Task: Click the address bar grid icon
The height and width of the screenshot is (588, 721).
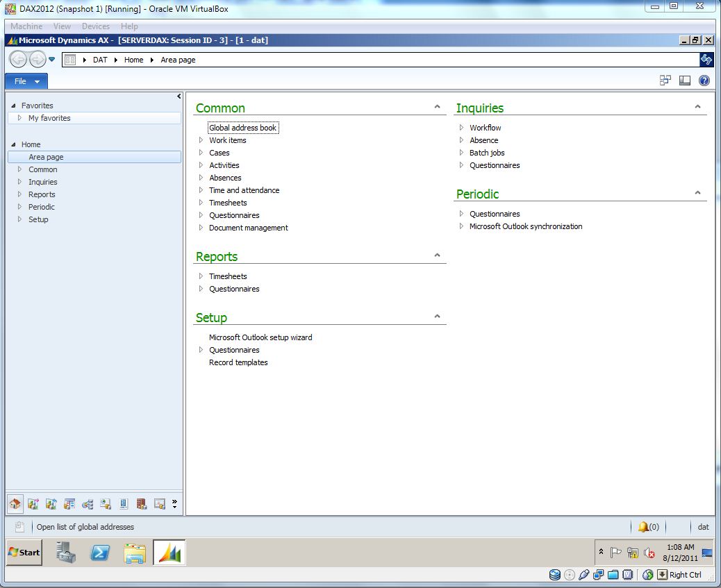Action: point(70,60)
